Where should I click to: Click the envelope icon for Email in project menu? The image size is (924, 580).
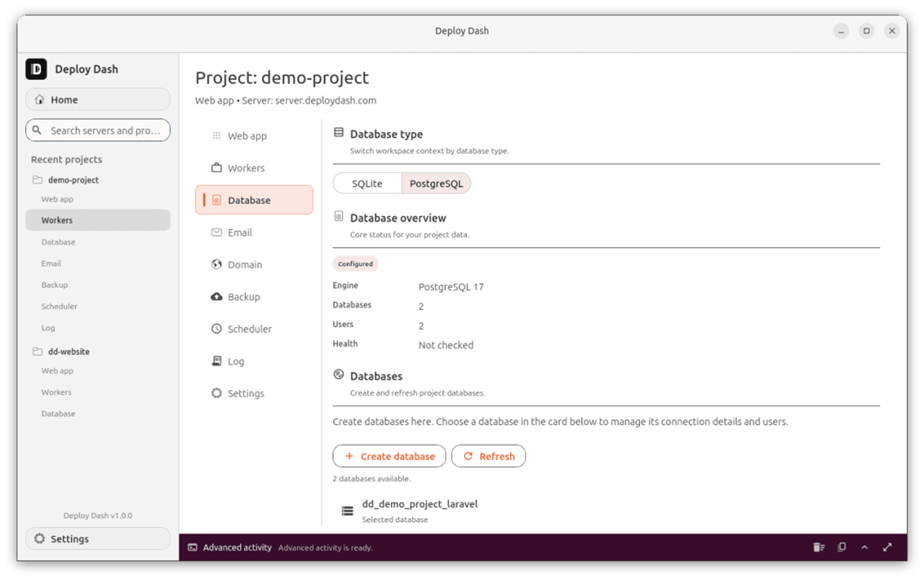click(217, 232)
